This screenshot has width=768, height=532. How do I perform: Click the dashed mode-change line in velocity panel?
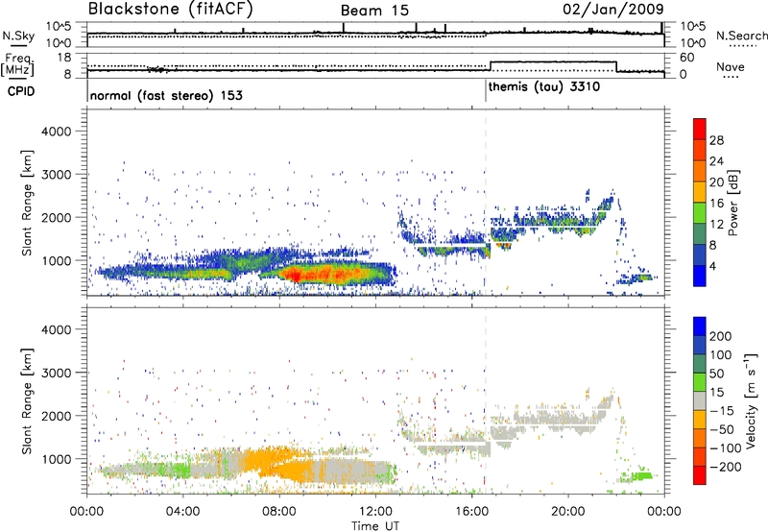486,401
